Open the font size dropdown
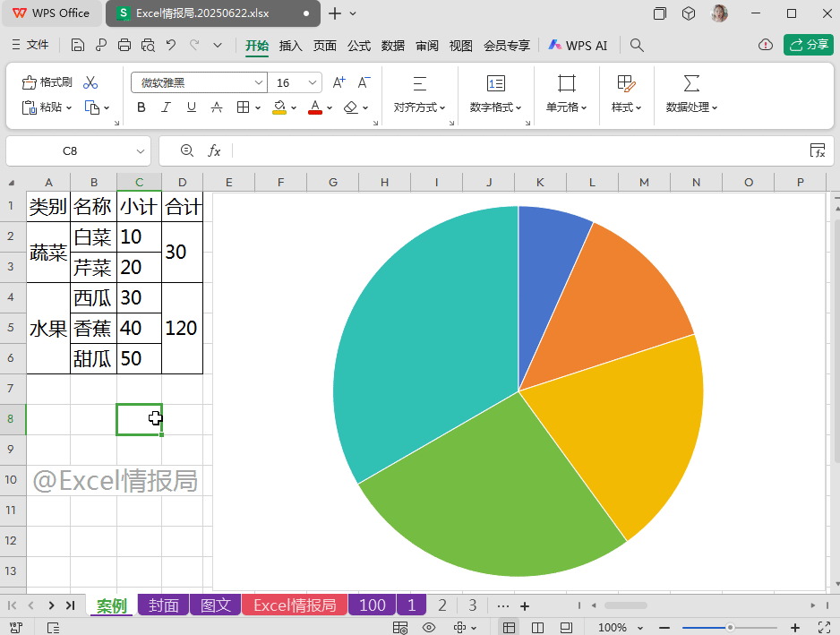Viewport: 840px width, 635px height. tap(313, 82)
